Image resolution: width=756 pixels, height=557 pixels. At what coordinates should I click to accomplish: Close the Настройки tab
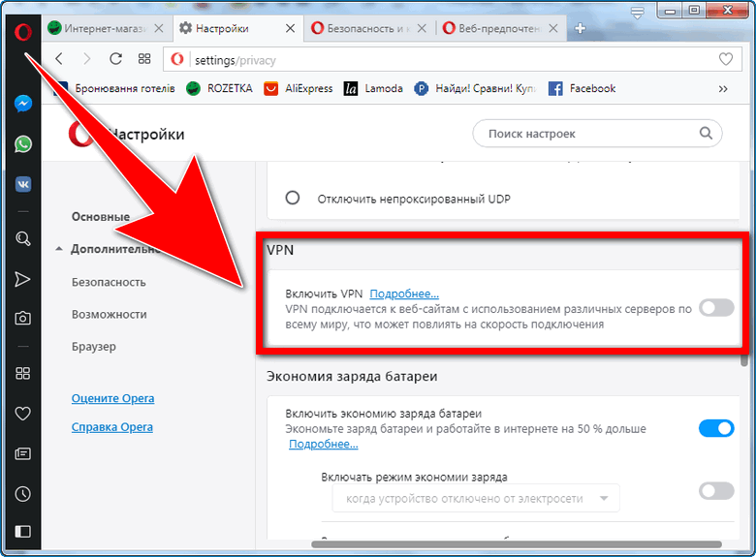pos(290,28)
